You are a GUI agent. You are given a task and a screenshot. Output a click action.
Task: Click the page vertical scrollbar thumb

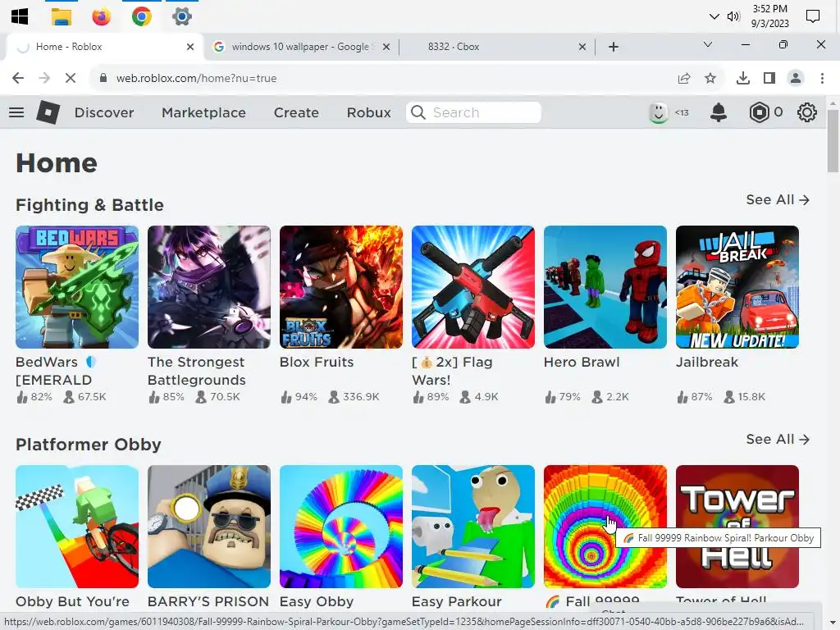tap(833, 141)
